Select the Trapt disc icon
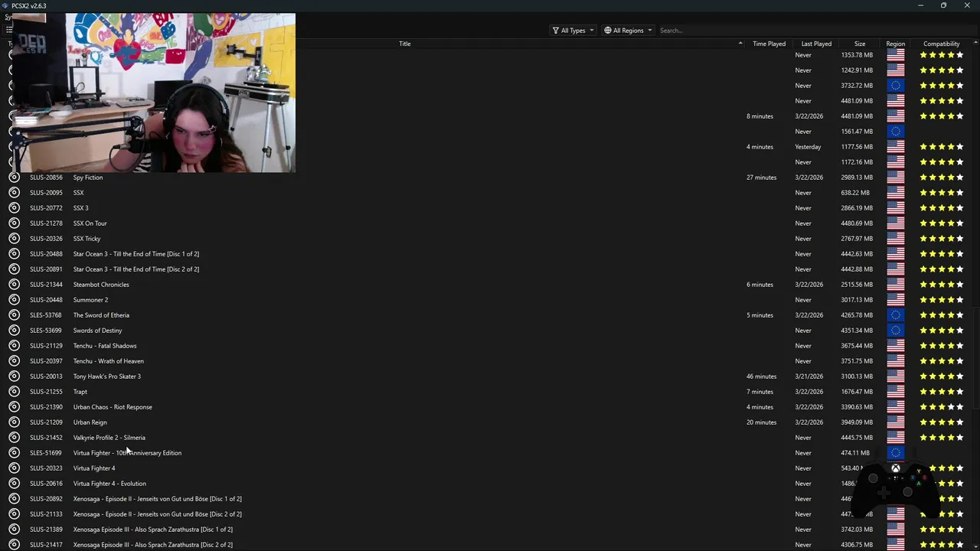 pos(14,391)
